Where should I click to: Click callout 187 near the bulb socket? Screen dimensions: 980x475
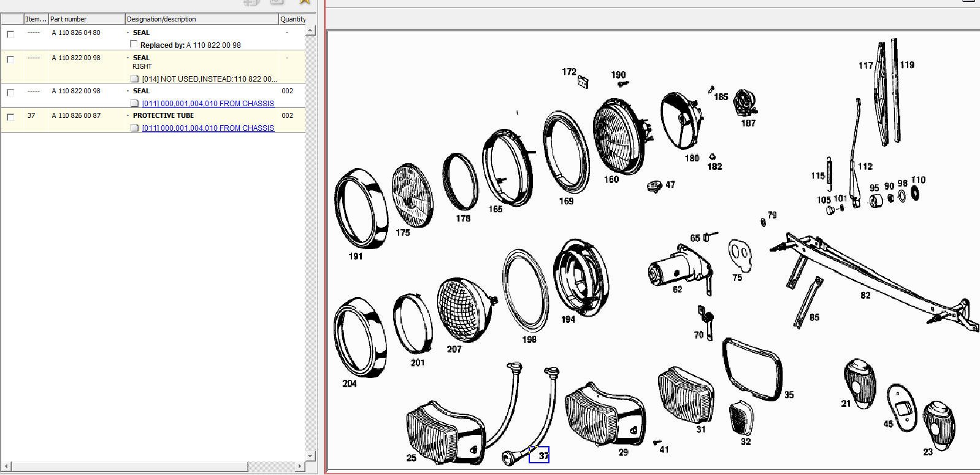click(x=748, y=123)
